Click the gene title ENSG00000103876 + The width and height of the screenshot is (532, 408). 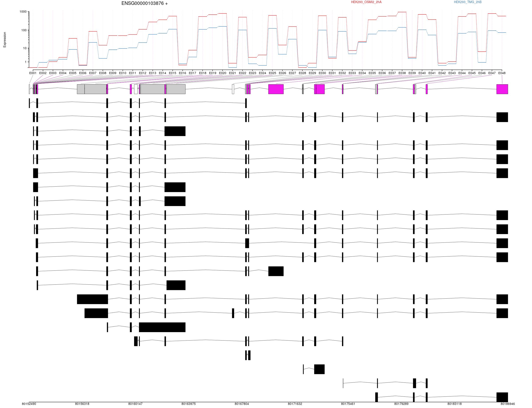(x=145, y=3)
